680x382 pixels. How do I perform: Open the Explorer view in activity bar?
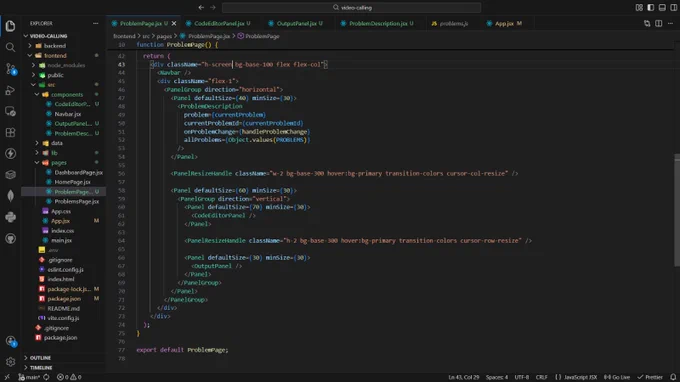(10, 26)
